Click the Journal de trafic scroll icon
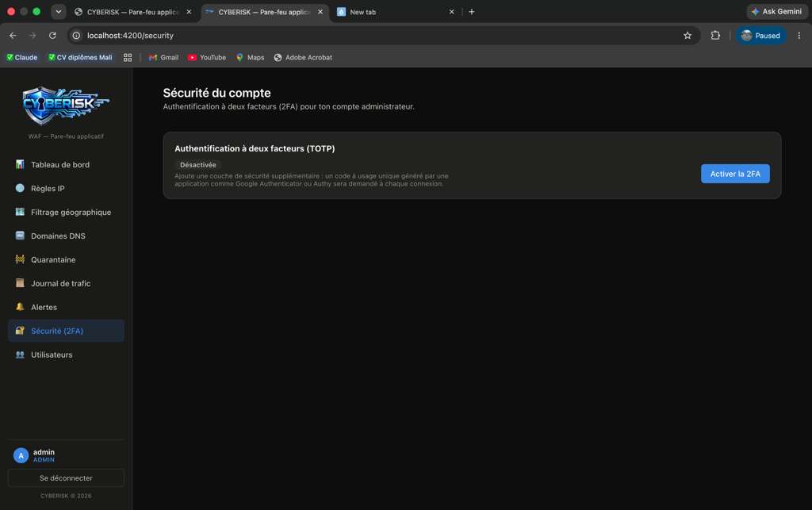This screenshot has height=510, width=812. pos(20,283)
